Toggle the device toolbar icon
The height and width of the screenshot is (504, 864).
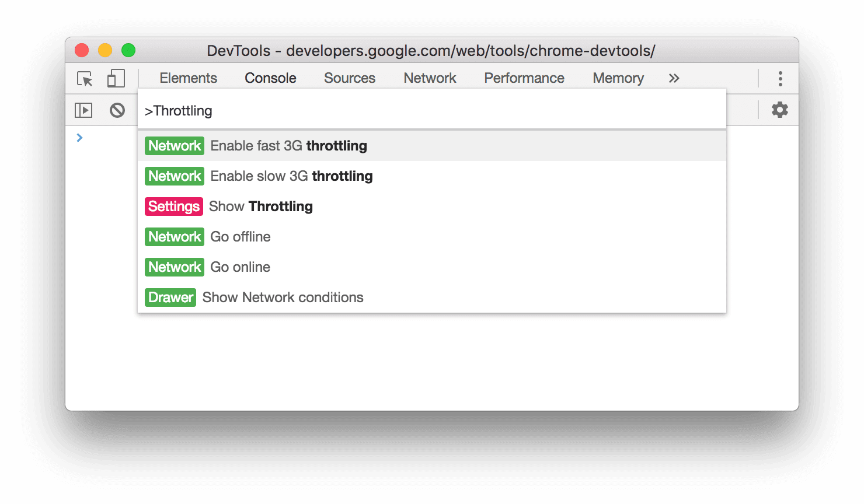click(x=116, y=78)
